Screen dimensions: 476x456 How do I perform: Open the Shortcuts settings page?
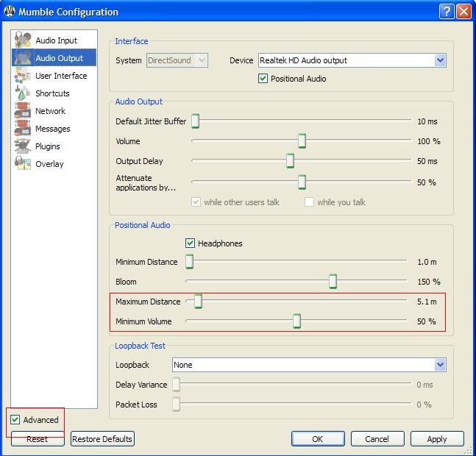tap(52, 93)
